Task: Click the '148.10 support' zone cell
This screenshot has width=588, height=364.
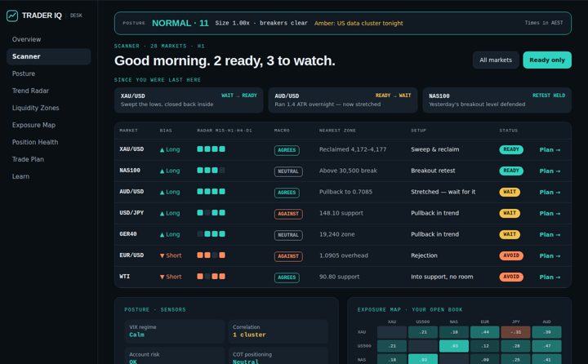Action: click(341, 213)
